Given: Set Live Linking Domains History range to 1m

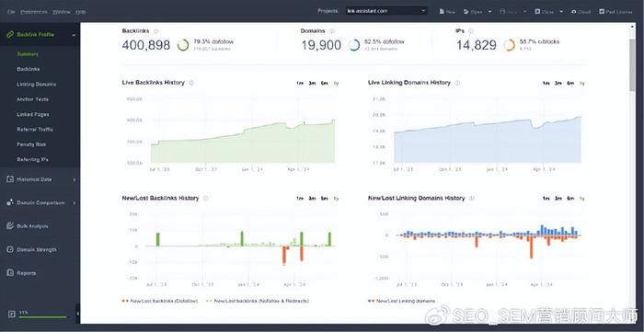Looking at the screenshot, I should tap(546, 84).
